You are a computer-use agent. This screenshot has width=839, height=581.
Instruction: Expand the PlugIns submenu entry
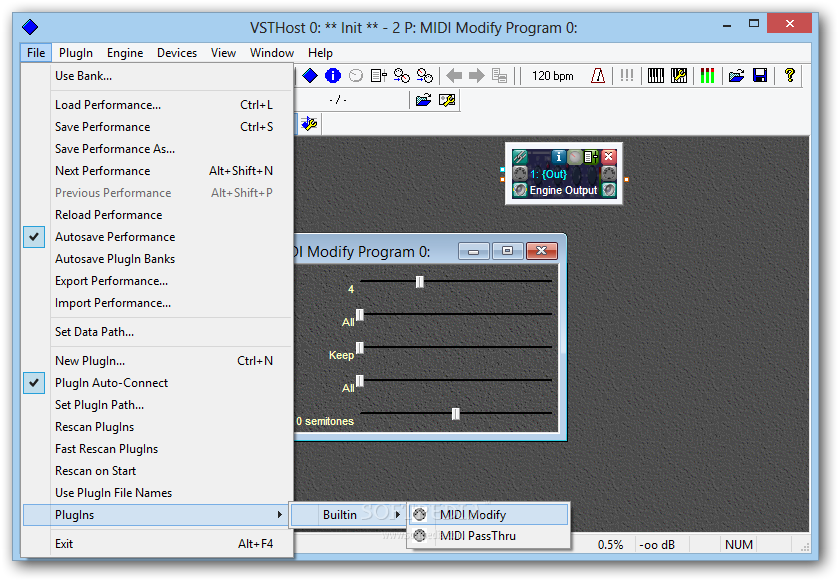[x=157, y=515]
